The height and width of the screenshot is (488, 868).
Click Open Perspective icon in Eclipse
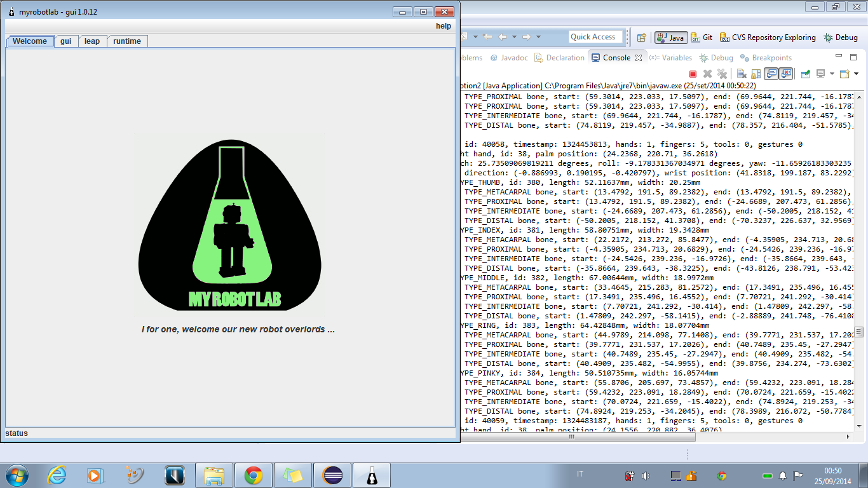click(x=641, y=37)
